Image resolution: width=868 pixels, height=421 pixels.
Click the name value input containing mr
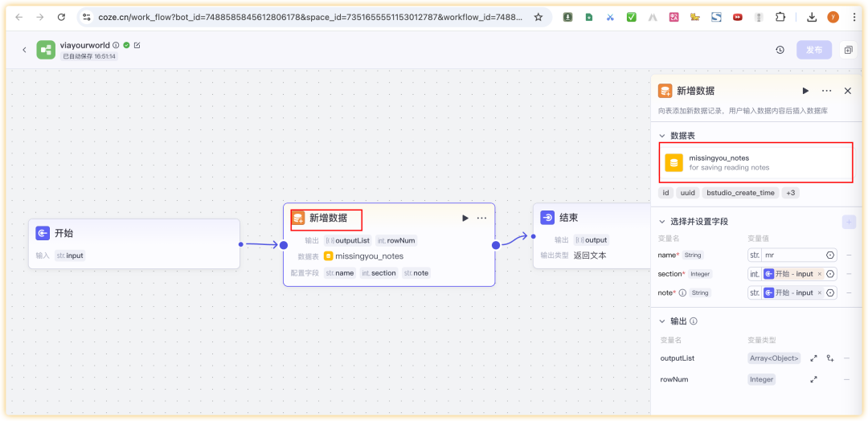792,255
